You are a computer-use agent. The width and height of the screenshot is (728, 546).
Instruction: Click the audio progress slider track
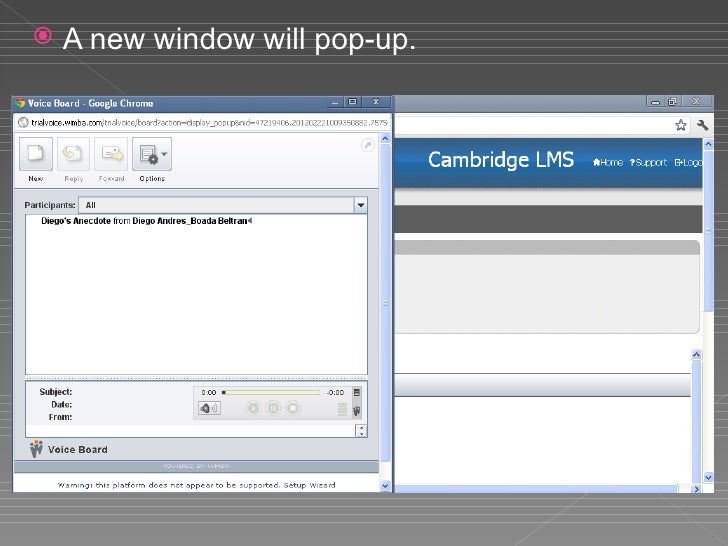coord(271,393)
